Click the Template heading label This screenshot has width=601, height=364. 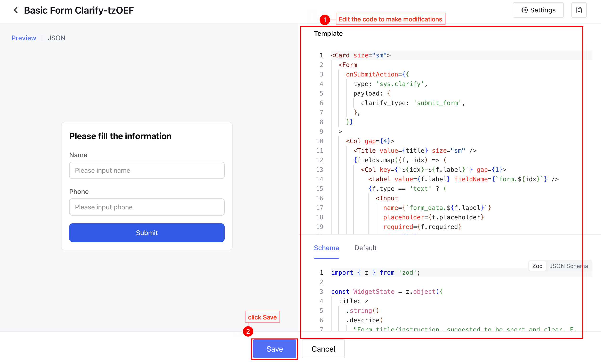coord(328,33)
